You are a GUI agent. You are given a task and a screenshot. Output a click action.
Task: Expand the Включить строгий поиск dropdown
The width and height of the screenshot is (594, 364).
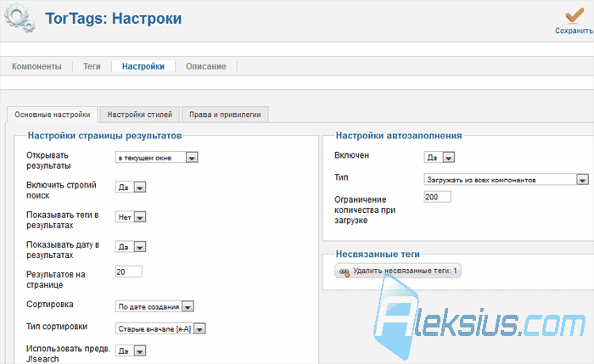click(x=131, y=188)
